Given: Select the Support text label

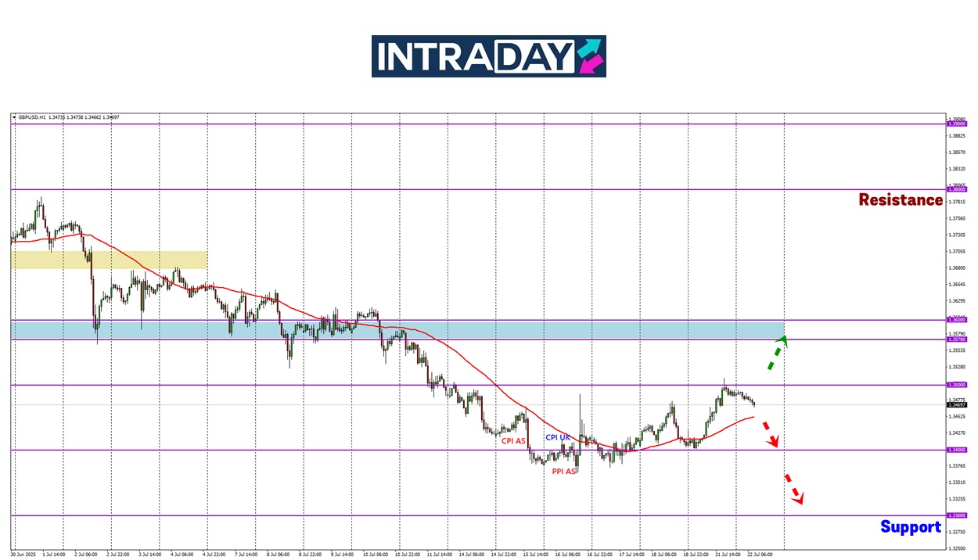Looking at the screenshot, I should tap(910, 527).
